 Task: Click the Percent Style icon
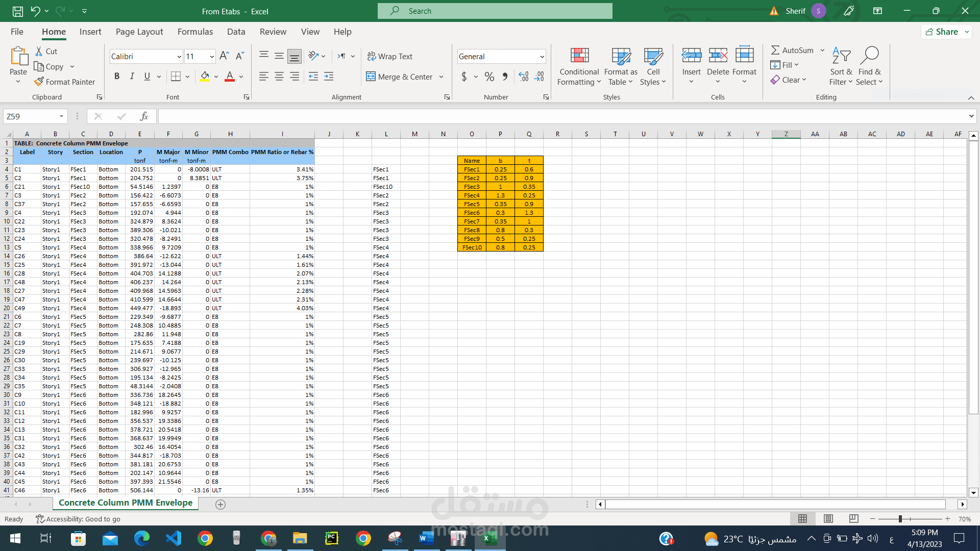(489, 77)
